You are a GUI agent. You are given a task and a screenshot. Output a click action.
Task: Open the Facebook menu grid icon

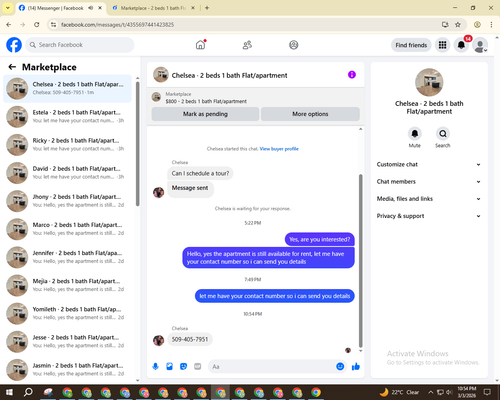(x=442, y=45)
